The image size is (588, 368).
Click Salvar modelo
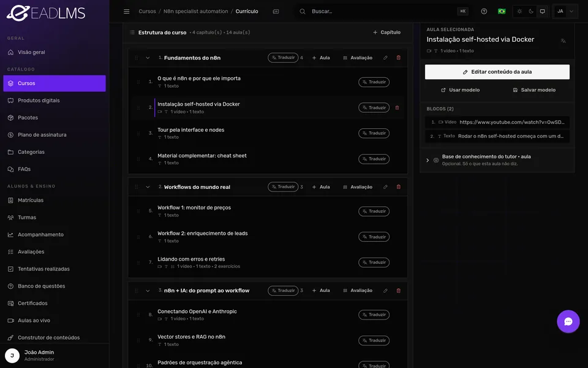534,90
